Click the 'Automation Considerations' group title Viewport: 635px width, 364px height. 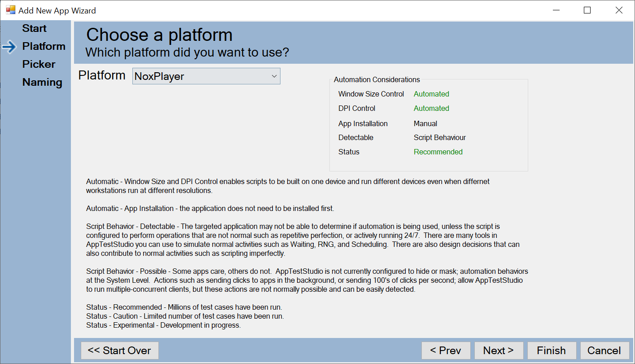click(x=377, y=79)
